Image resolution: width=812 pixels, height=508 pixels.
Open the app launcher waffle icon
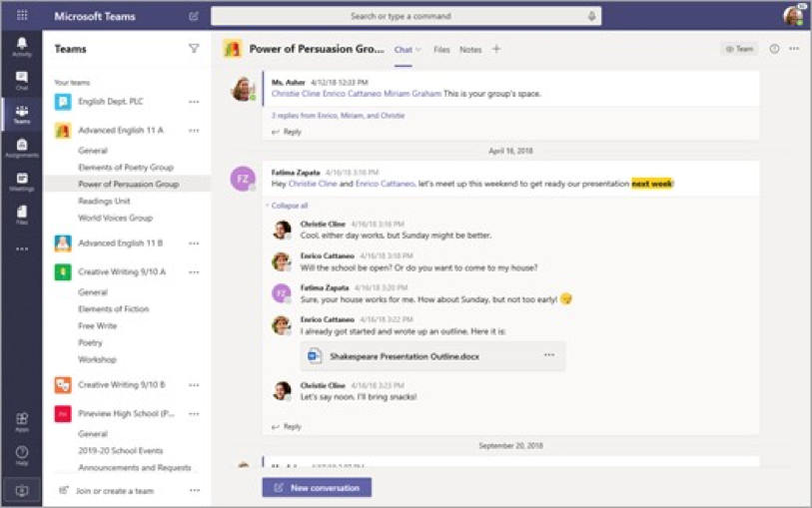[21, 17]
